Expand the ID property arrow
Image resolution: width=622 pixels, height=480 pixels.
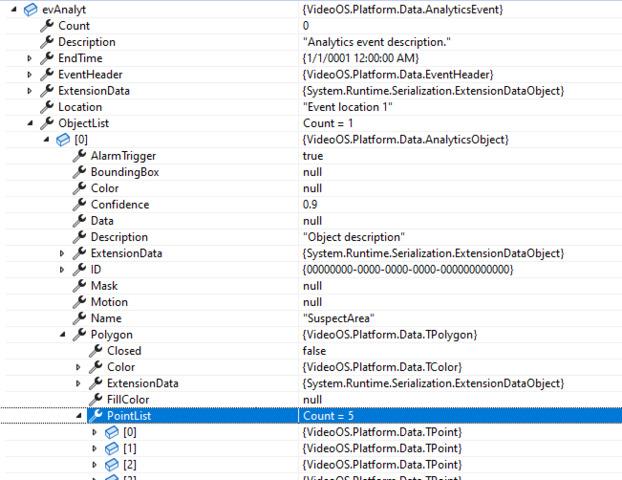tap(62, 270)
